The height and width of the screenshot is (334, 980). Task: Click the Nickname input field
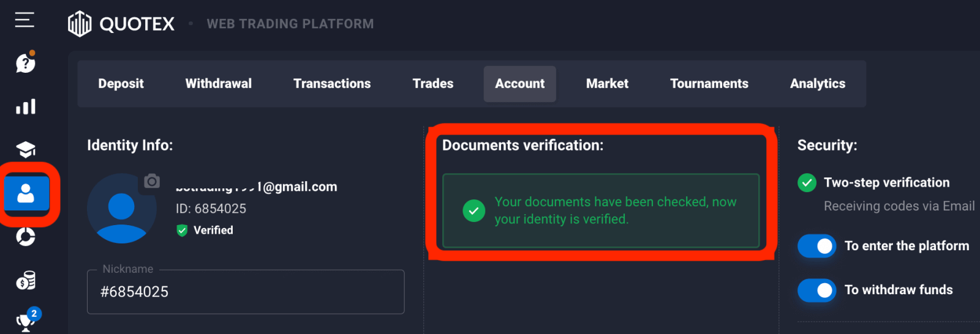tap(246, 292)
